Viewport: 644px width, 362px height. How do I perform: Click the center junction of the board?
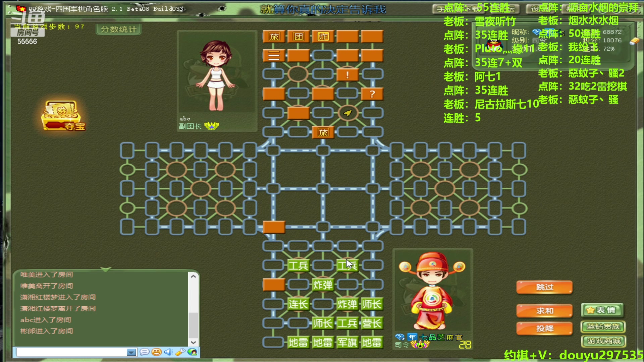[x=323, y=189]
